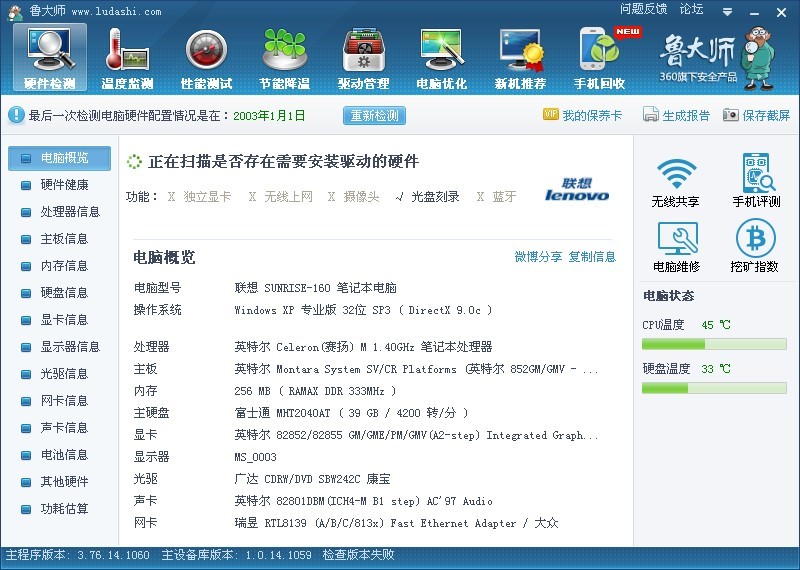Open the 硬件检测 hardware detection tool
This screenshot has width=800, height=570.
49,58
